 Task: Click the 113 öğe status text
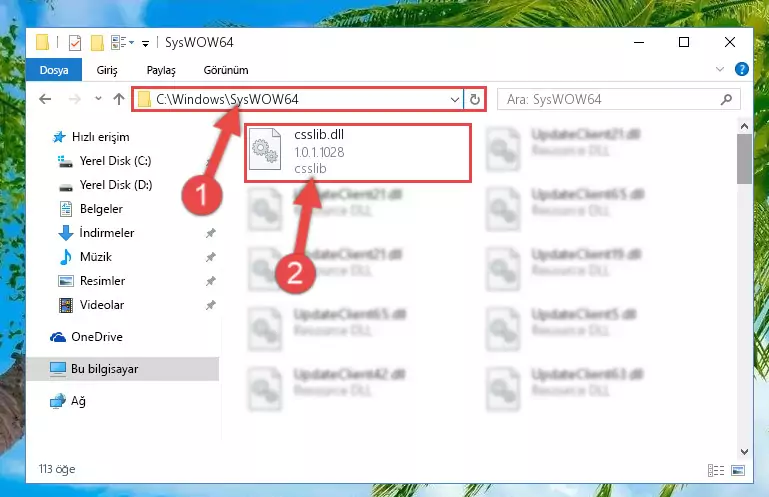coord(57,469)
